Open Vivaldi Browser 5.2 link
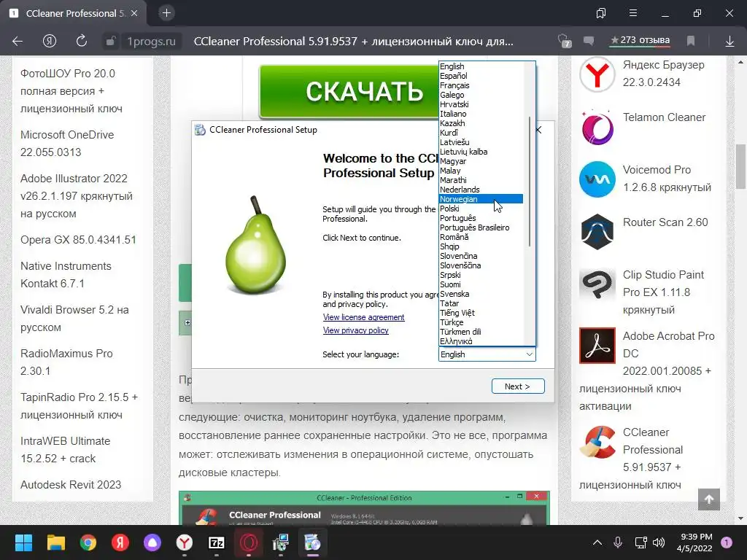 [74, 319]
